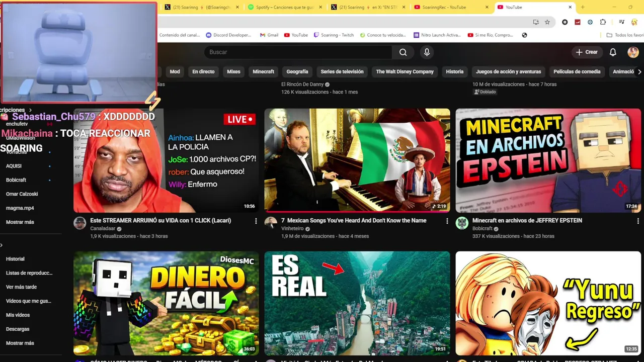
Task: Open options for Lacari streamer video
Action: click(256, 221)
